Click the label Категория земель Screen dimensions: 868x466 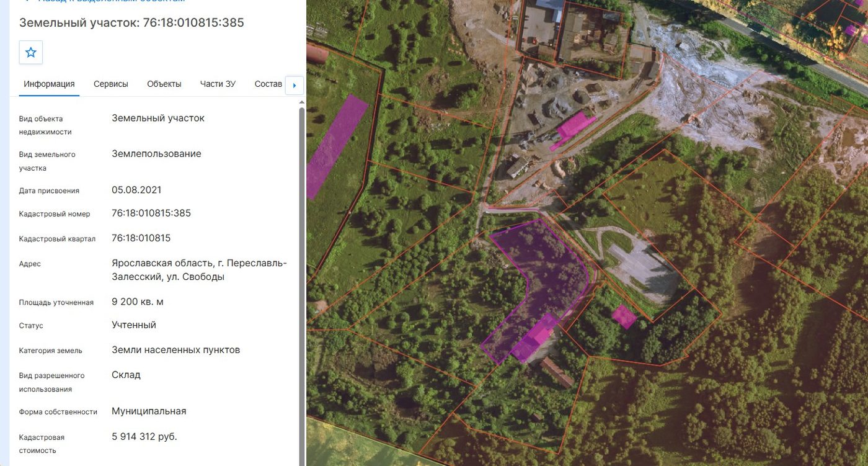point(51,351)
